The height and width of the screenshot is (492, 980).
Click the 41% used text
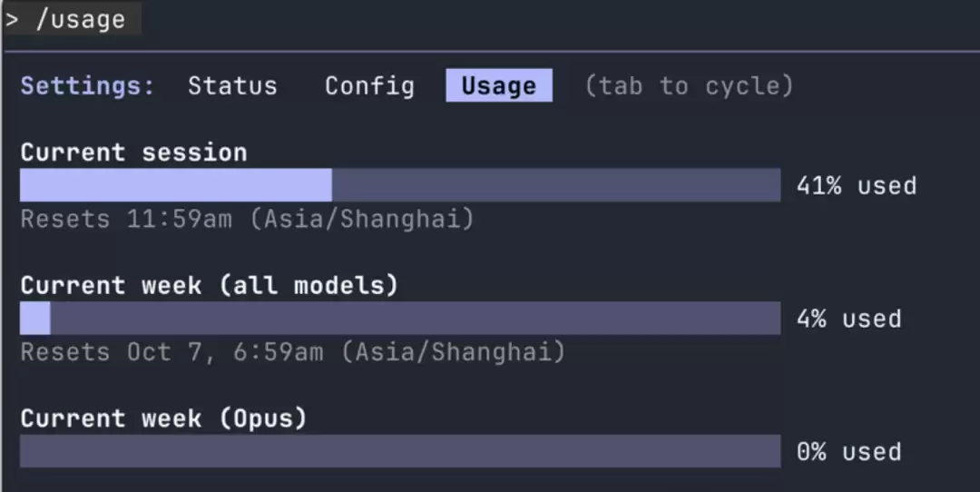pyautogui.click(x=857, y=186)
